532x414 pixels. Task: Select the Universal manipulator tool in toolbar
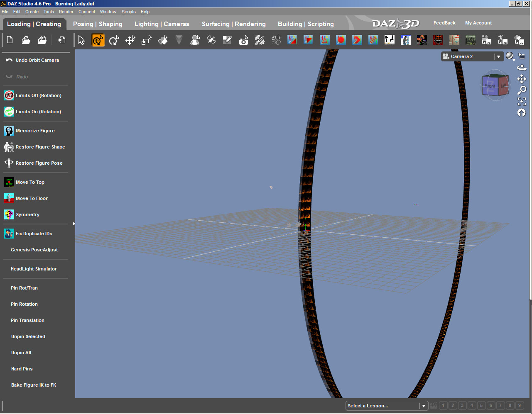click(x=98, y=40)
